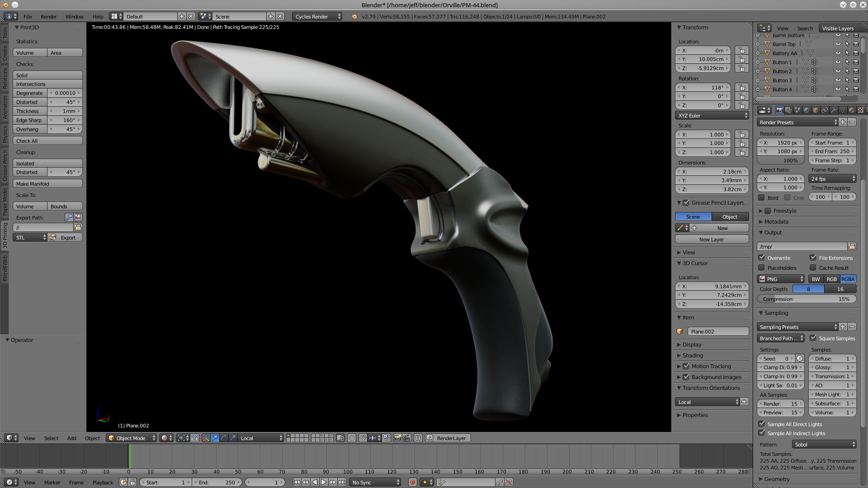Open the No Sync playback dropdown
Viewport: 868px width, 488px height.
tap(375, 482)
